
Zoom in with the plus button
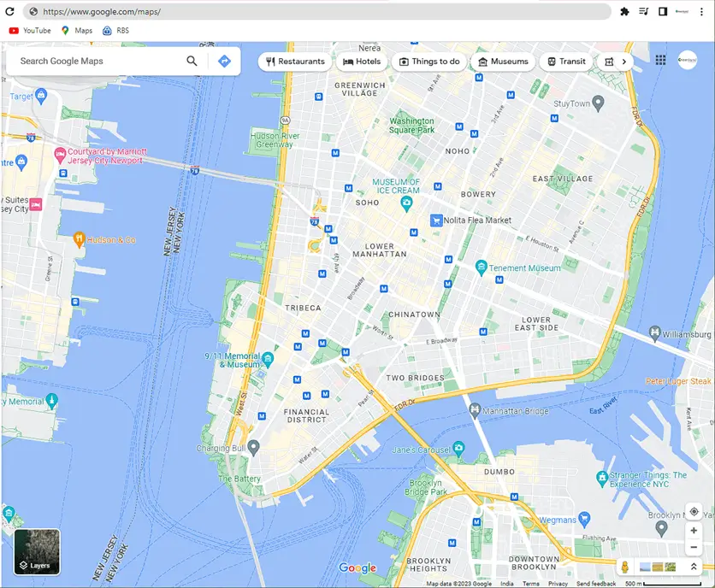coord(694,531)
